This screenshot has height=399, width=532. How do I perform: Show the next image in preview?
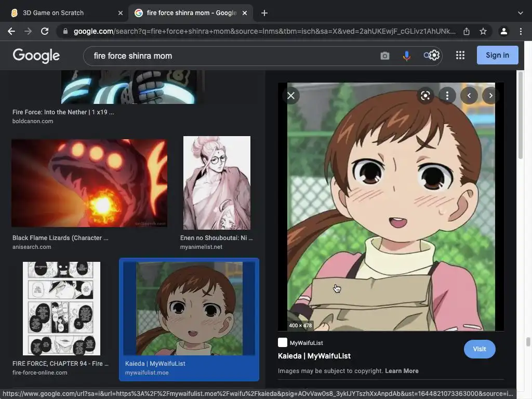[x=490, y=96]
